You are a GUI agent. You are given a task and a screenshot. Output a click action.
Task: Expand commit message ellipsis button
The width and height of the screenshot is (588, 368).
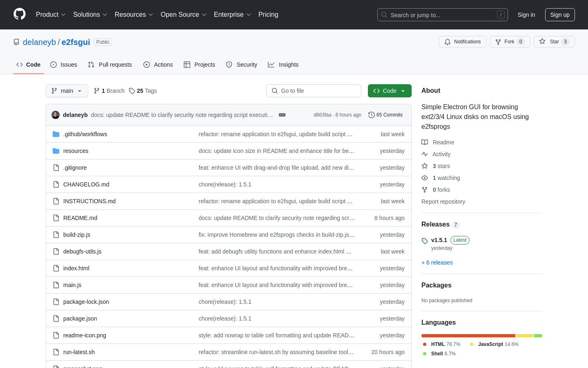pyautogui.click(x=282, y=115)
